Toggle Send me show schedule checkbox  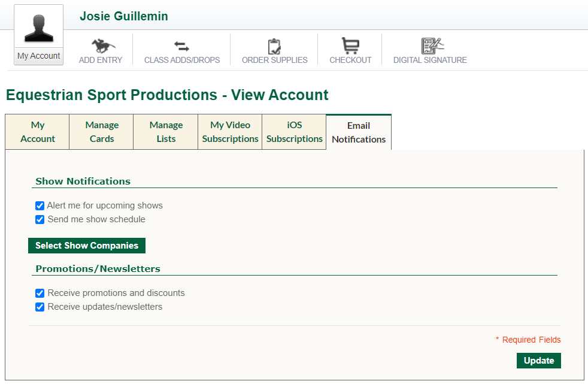(40, 219)
